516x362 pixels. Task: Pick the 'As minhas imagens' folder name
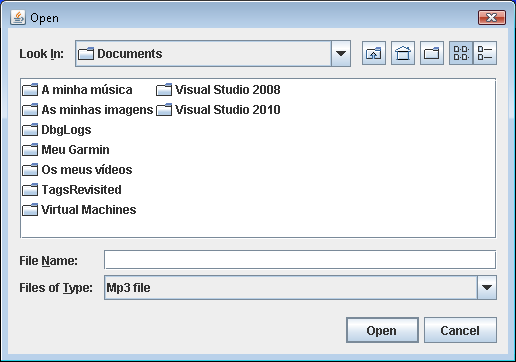(x=97, y=110)
